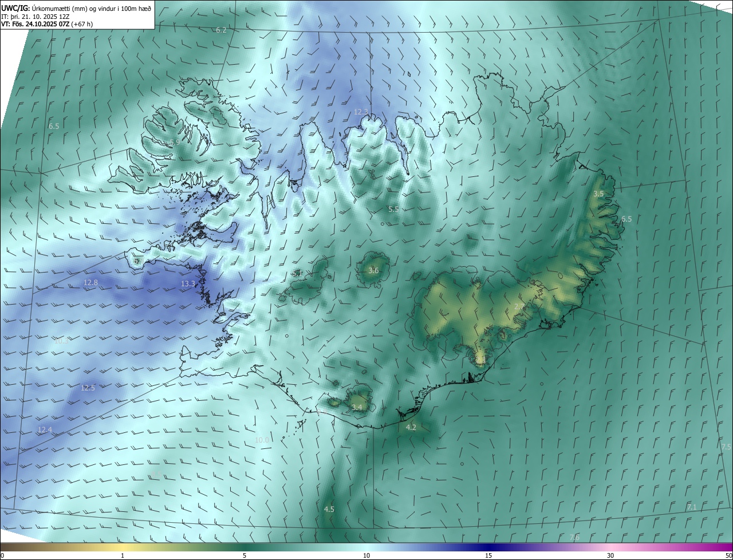
Task: Click the 5.9 value over the Westfjords
Action: (x=175, y=142)
